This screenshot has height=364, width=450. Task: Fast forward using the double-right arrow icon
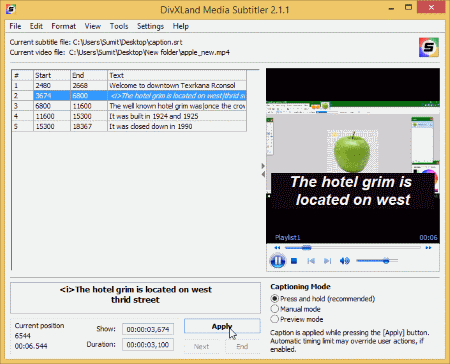point(428,248)
